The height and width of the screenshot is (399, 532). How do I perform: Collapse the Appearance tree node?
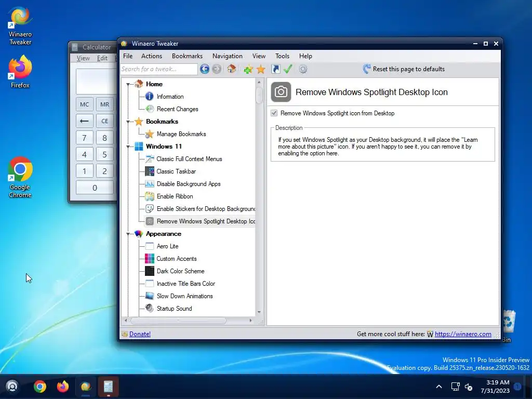[128, 234]
